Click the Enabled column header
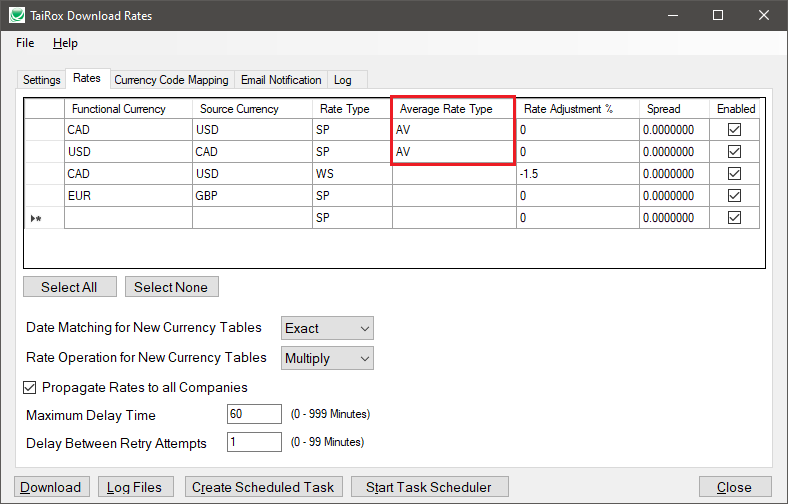Viewport: 788px width, 504px height. click(735, 109)
